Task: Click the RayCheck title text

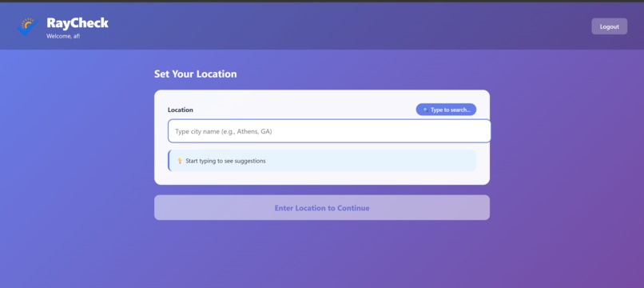Action: [x=78, y=23]
